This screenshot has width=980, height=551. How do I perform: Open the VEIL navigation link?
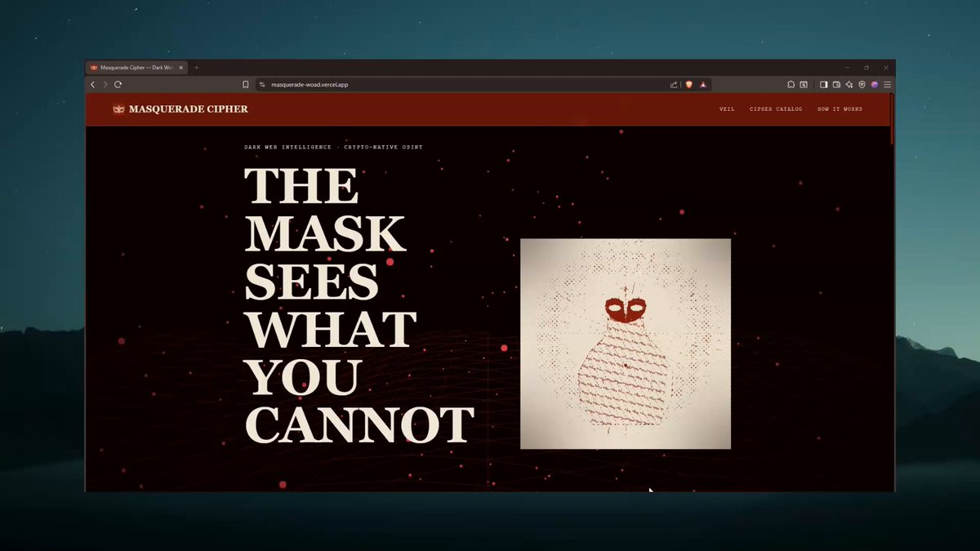click(727, 109)
